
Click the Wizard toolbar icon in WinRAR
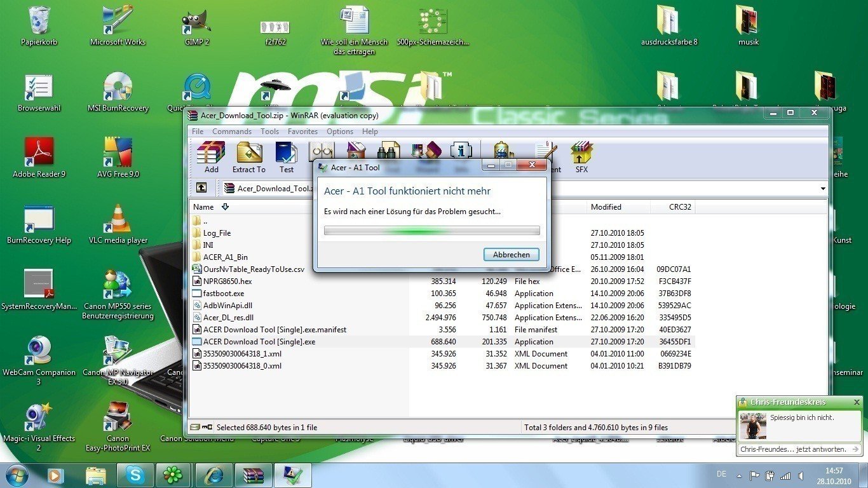pos(425,151)
